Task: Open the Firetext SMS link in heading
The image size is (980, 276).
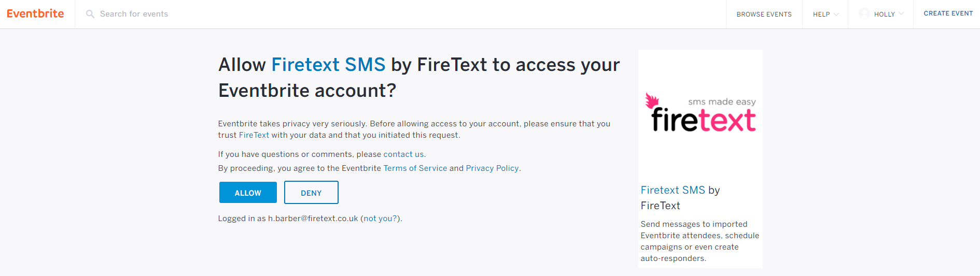Action: [328, 65]
